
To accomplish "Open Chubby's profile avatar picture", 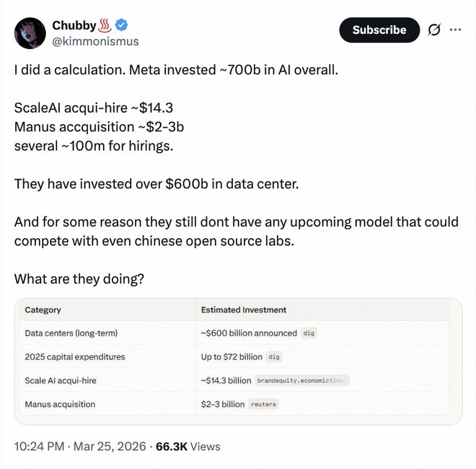I will [x=30, y=33].
